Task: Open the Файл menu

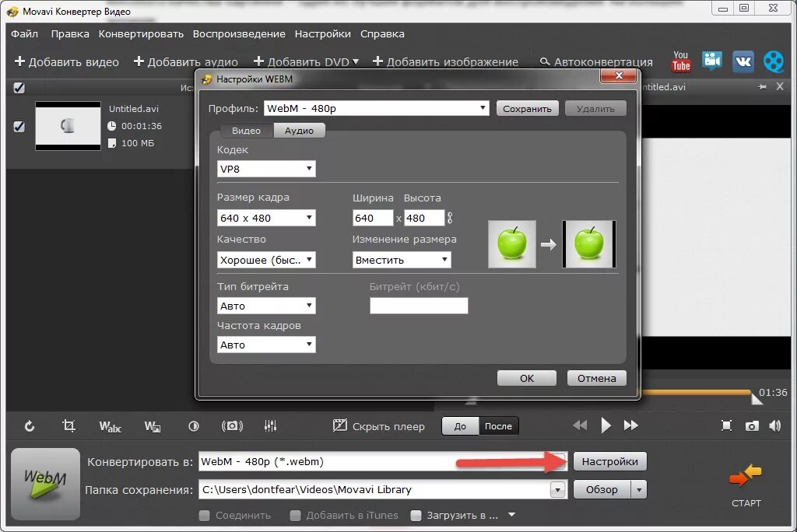Action: pyautogui.click(x=24, y=34)
